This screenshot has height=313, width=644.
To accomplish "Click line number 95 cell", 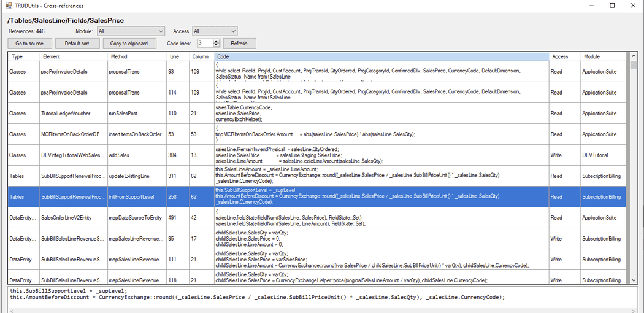I will (178, 238).
